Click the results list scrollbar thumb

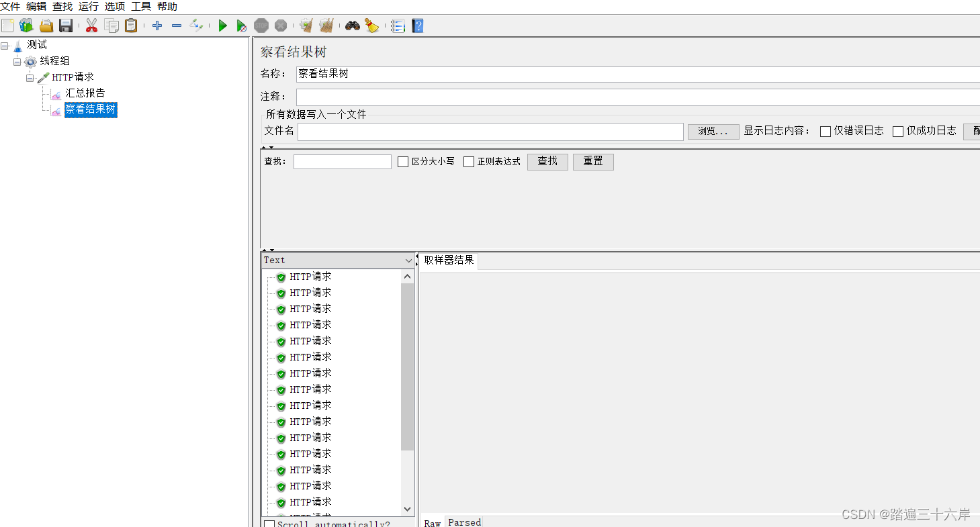coord(408,367)
